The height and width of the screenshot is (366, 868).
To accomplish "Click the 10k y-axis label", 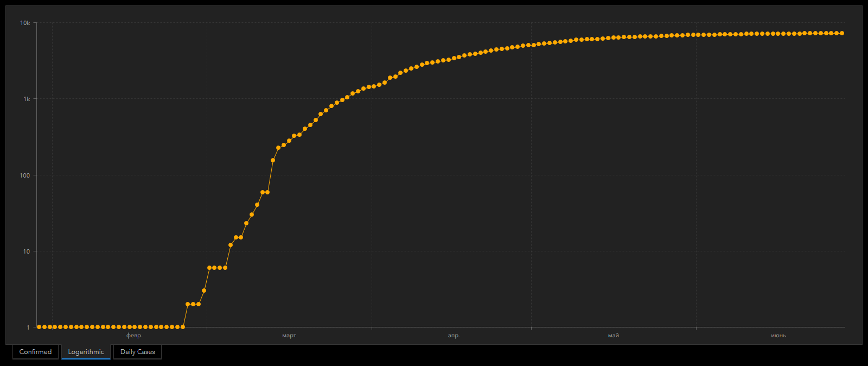I will 25,23.
